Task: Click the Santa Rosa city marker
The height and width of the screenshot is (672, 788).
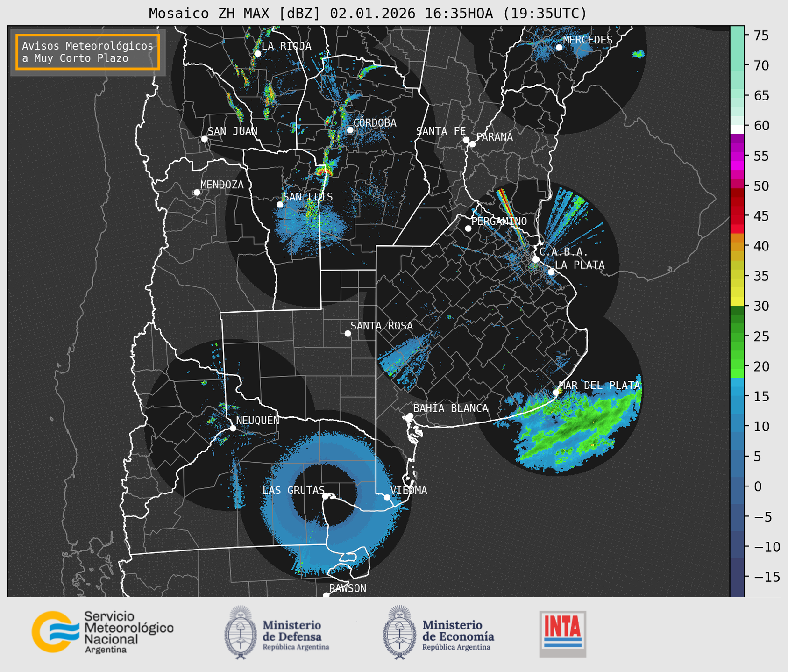Action: click(x=348, y=333)
